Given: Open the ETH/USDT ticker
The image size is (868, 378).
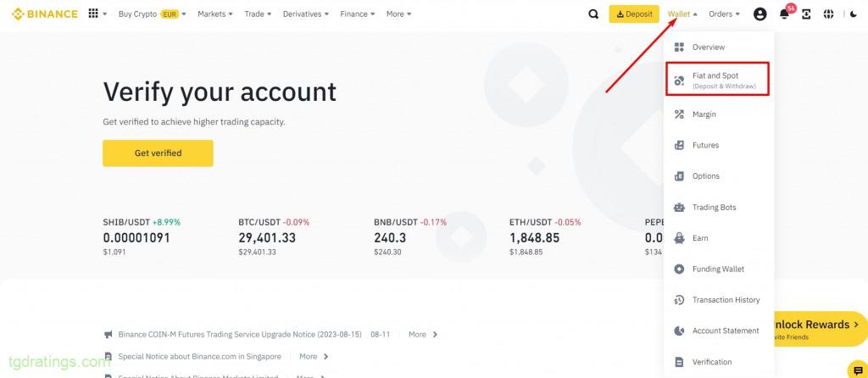Looking at the screenshot, I should tap(545, 238).
